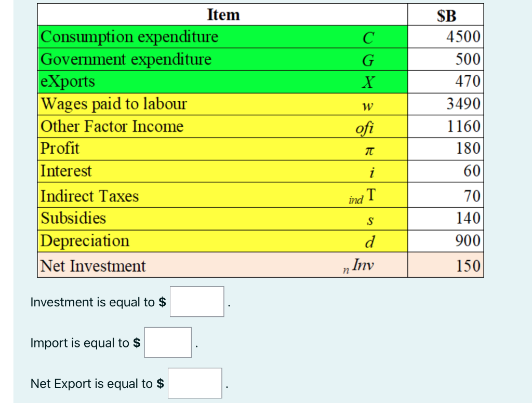Select the Net Investment row

[156, 265]
